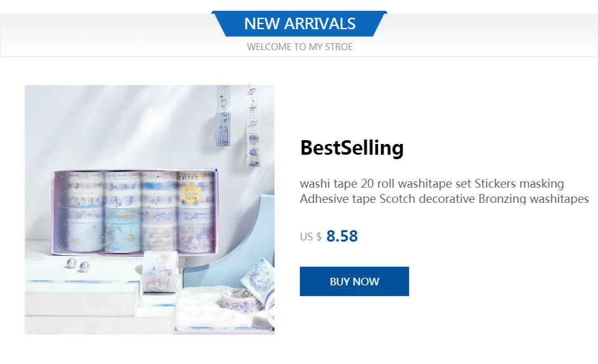
Task: Open the washi tape set product photo
Action: (150, 210)
